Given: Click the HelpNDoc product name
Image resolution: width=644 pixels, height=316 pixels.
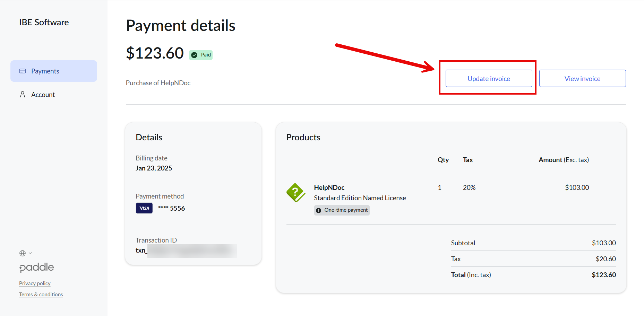Looking at the screenshot, I should (x=329, y=187).
